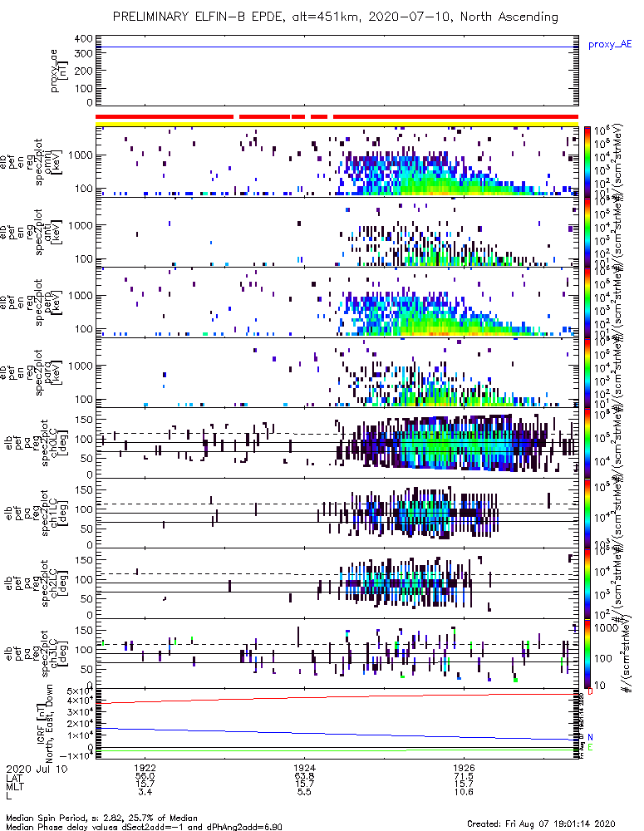This screenshot has width=644, height=831.
Task: Click the perp energy spectrogram panel
Action: [x=337, y=302]
